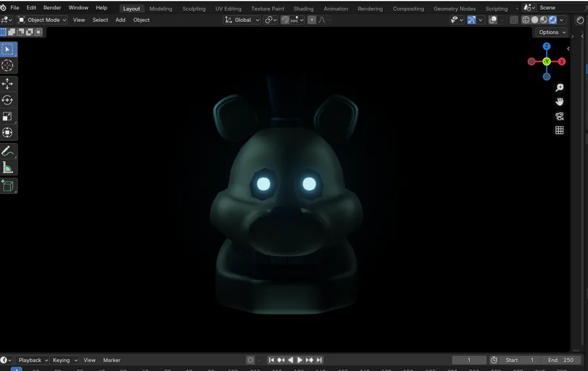Select the Measure tool
This screenshot has width=588, height=371.
7,167
